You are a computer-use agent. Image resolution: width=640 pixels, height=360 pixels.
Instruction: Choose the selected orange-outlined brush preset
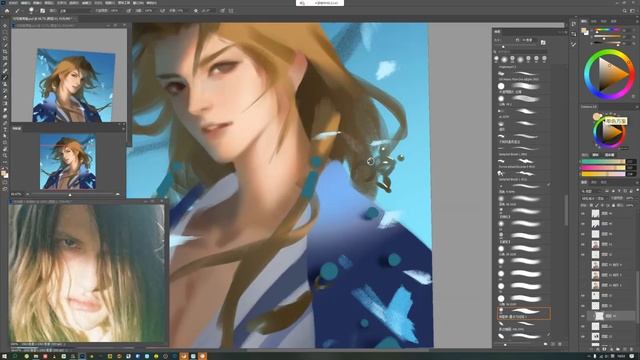(x=524, y=313)
